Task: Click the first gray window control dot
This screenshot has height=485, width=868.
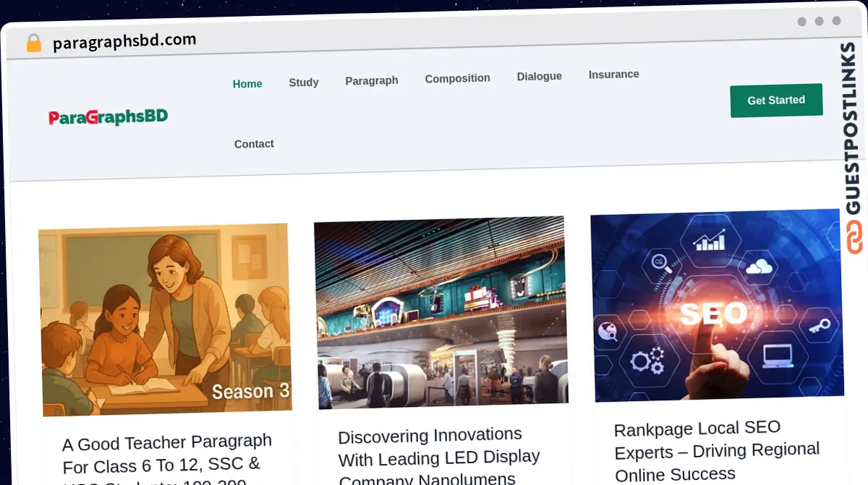Action: tap(801, 22)
